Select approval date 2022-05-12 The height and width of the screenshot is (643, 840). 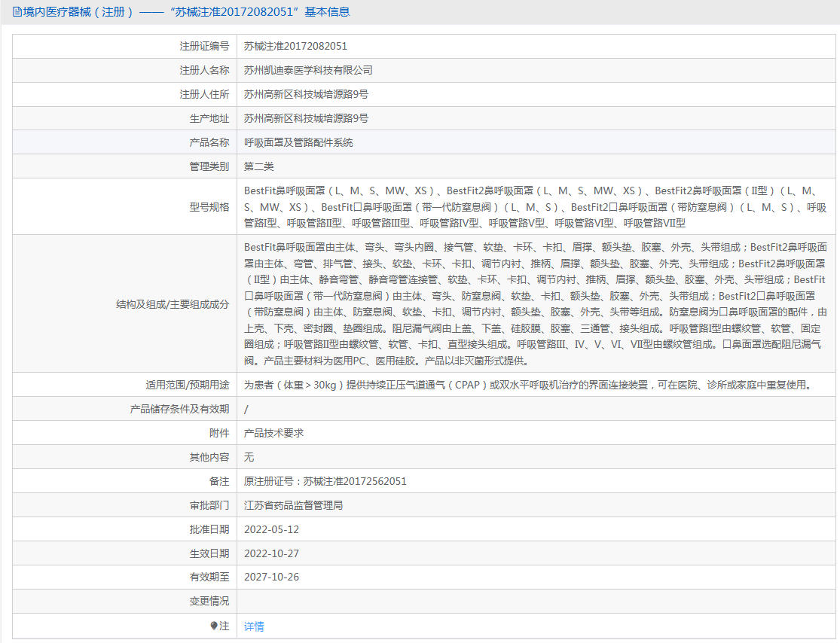point(272,529)
